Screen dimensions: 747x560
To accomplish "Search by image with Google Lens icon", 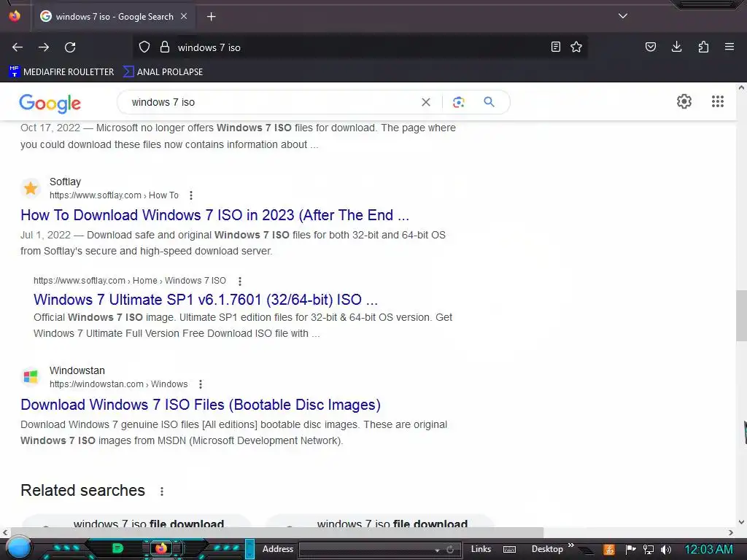I will (458, 102).
